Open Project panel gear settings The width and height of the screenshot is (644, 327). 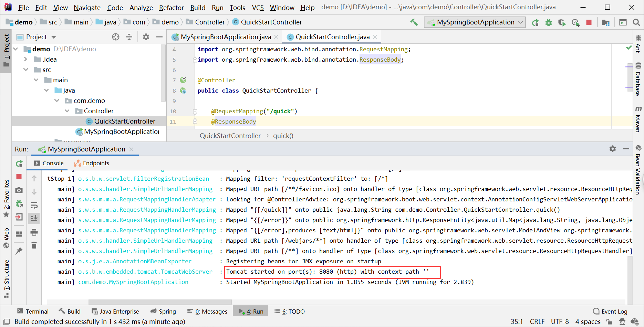click(146, 37)
